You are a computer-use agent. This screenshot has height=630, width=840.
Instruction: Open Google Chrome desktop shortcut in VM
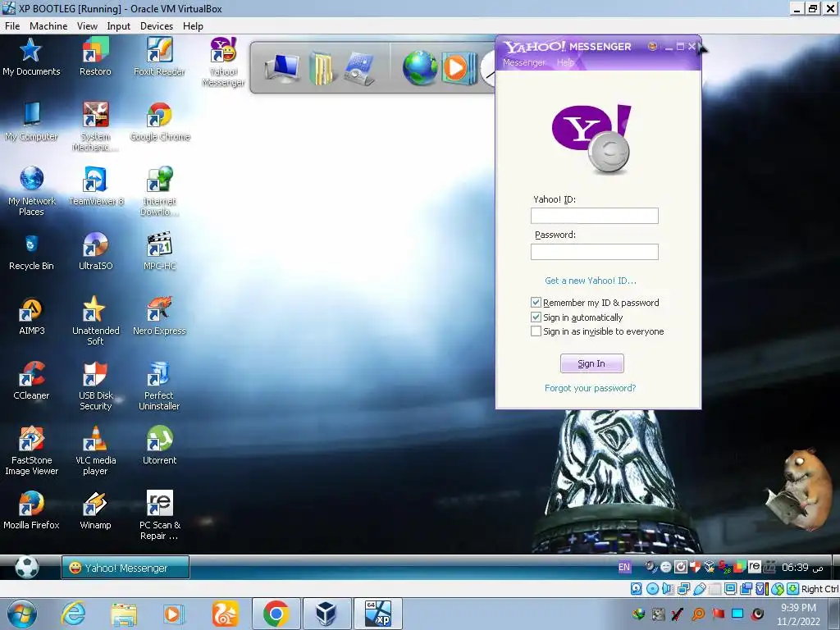tap(160, 121)
